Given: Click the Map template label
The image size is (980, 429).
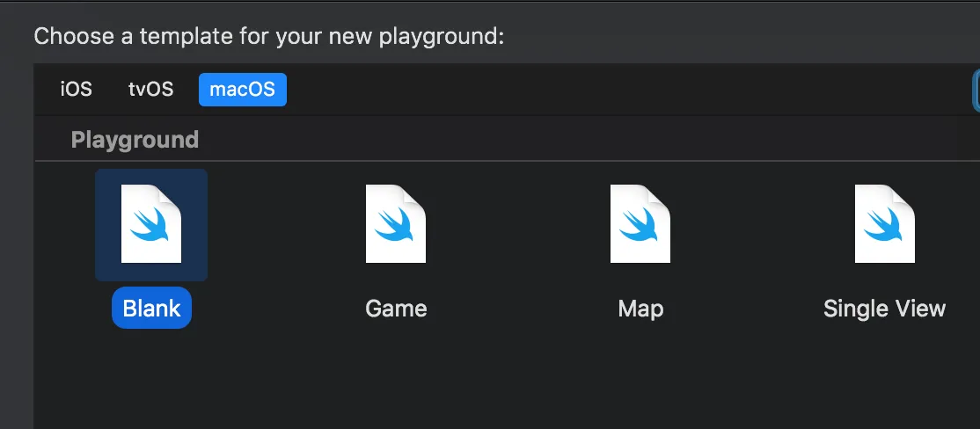Looking at the screenshot, I should pos(640,309).
